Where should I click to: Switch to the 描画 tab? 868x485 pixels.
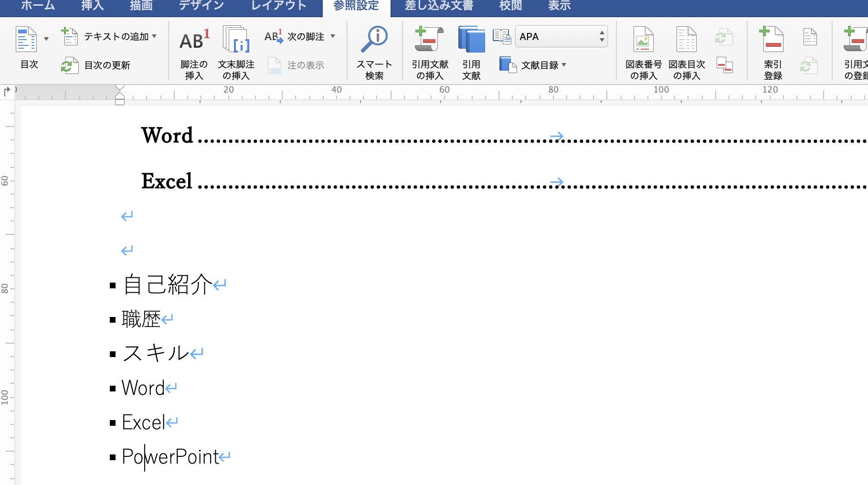pyautogui.click(x=141, y=6)
